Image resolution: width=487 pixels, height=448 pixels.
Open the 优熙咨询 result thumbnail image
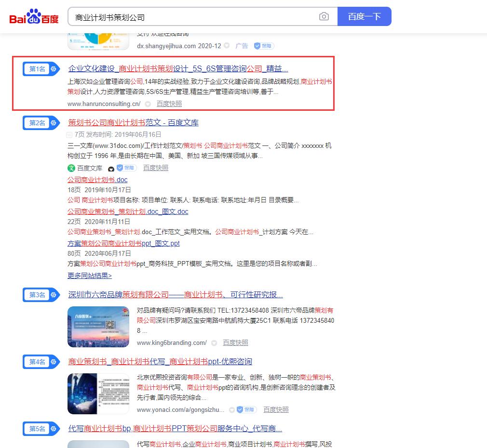tap(98, 394)
